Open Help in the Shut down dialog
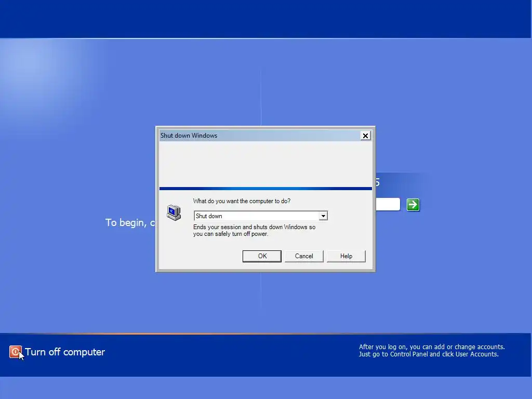The width and height of the screenshot is (532, 399). click(346, 256)
